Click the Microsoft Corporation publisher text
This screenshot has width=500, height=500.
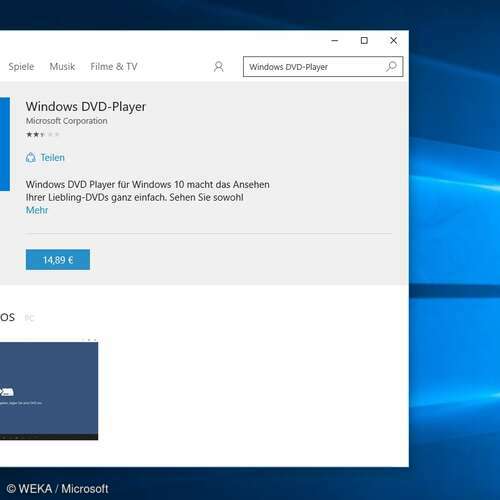67,121
